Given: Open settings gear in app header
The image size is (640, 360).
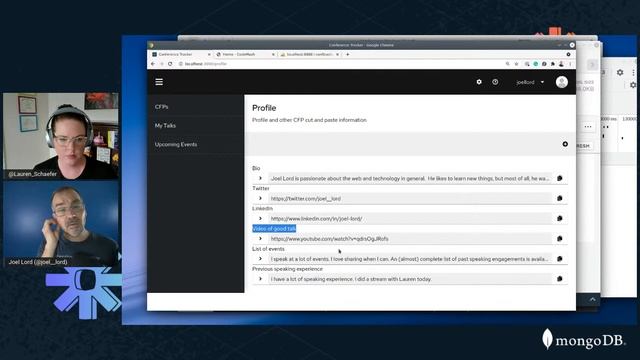Looking at the screenshot, I should (479, 82).
